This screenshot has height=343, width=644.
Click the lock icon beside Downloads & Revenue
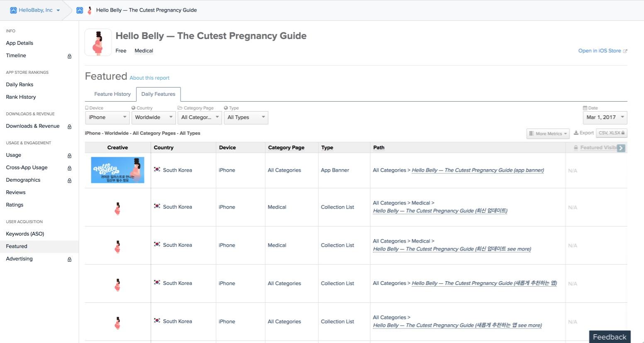point(69,126)
